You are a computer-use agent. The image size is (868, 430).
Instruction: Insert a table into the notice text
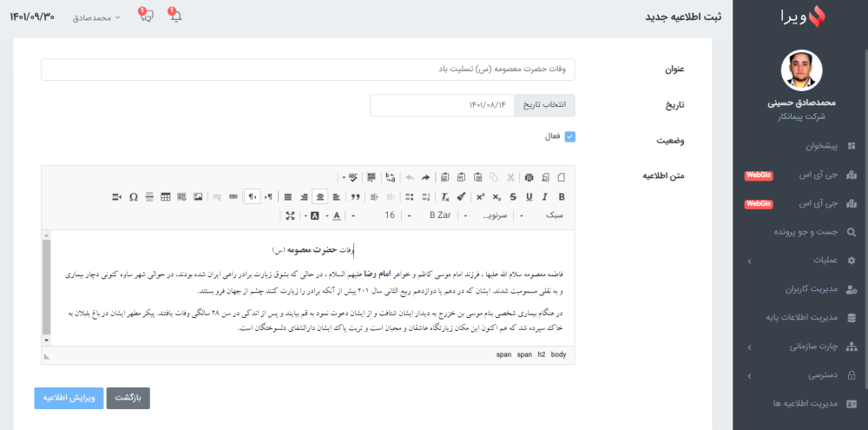166,196
